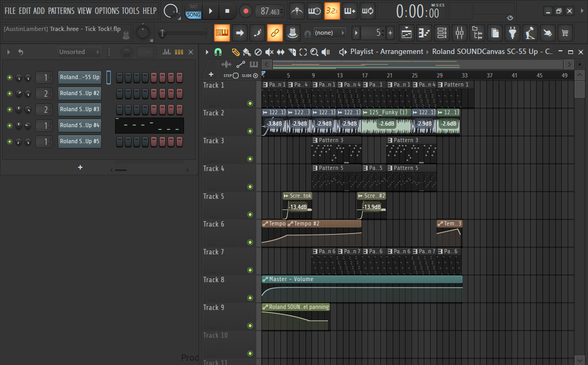Add a new pattern with plus button
This screenshot has height=365, width=588.
click(x=391, y=33)
